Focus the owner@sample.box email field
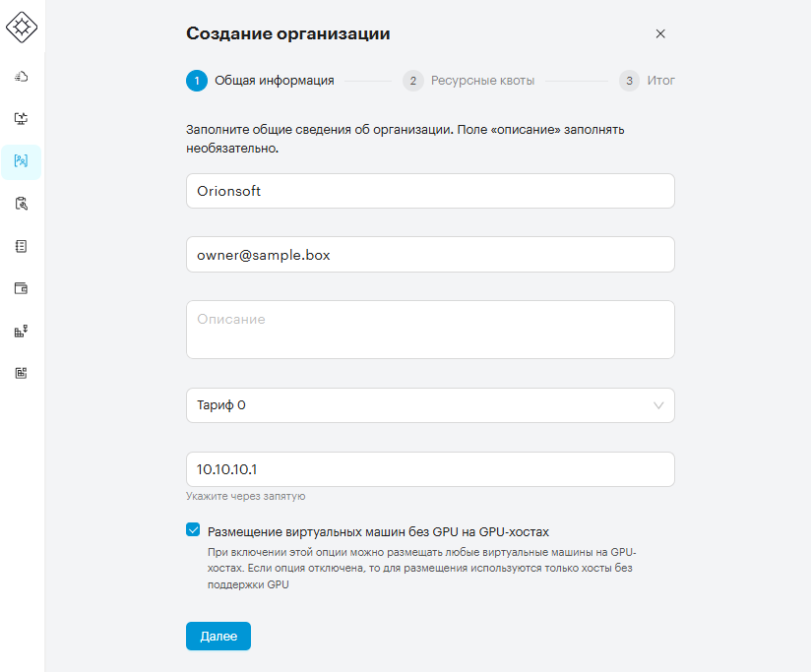The height and width of the screenshot is (672, 811). point(430,255)
